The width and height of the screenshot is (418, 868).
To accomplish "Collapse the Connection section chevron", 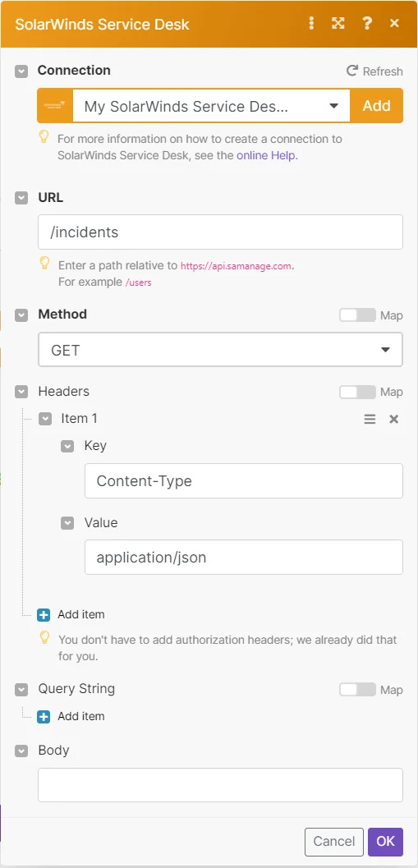I will 21,71.
